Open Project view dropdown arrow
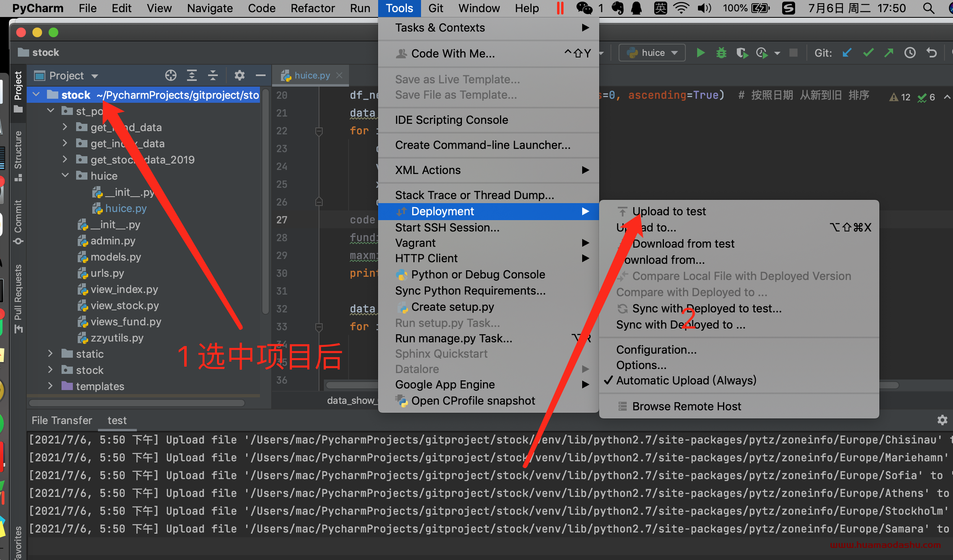The image size is (953, 560). point(95,76)
